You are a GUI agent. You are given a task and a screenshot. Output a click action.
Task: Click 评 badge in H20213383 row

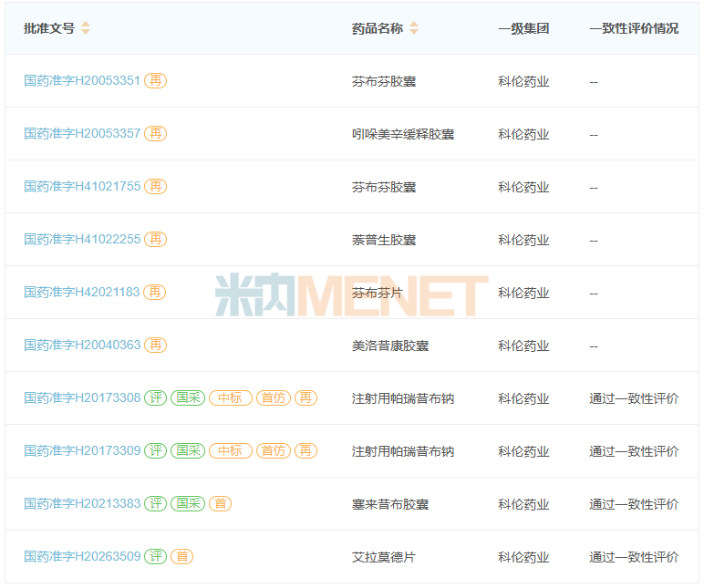point(155,503)
